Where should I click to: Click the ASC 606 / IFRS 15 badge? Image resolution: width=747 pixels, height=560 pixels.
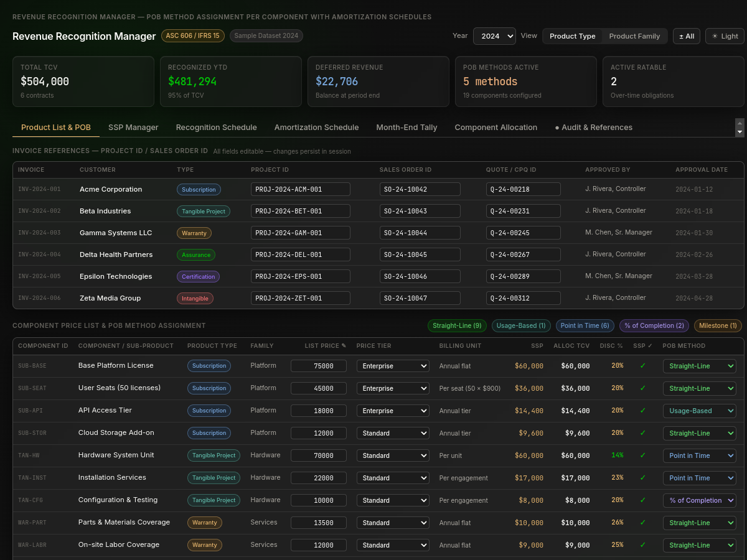coord(193,35)
